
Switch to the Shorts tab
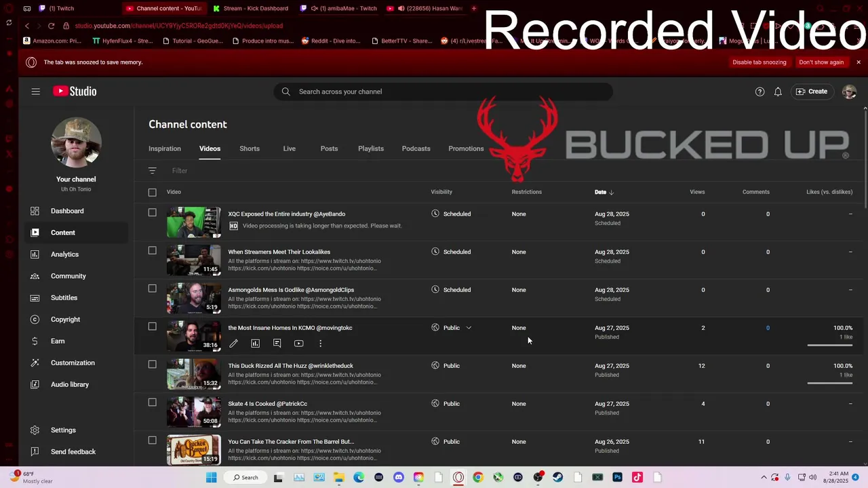click(250, 148)
